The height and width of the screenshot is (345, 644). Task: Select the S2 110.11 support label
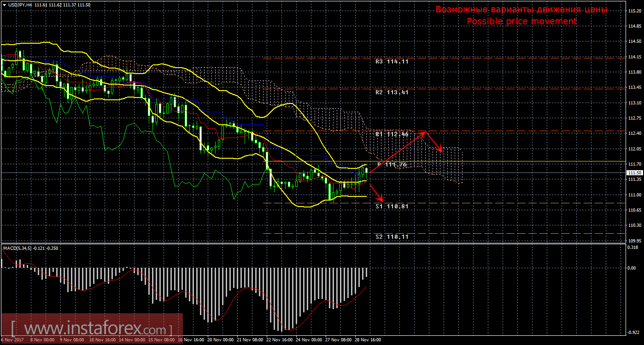click(x=392, y=236)
